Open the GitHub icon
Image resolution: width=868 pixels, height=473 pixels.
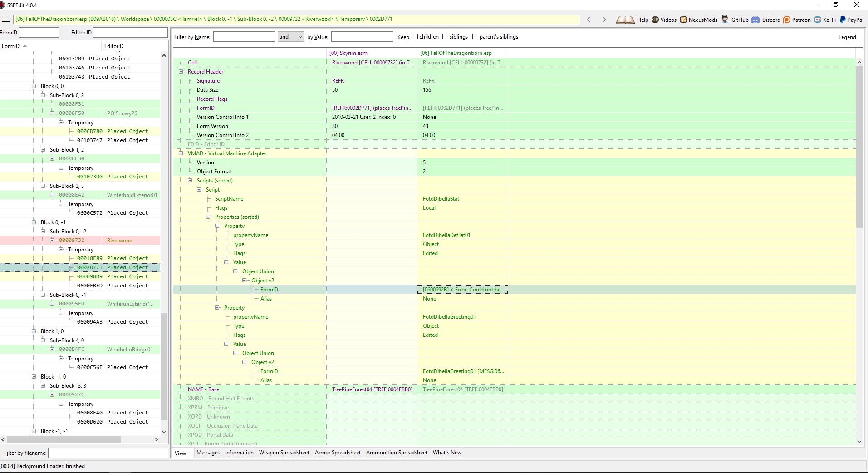[725, 20]
